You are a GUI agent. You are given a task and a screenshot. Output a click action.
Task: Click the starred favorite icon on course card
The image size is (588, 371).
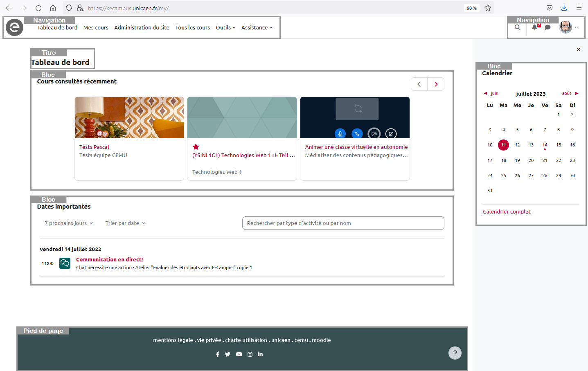pos(196,147)
